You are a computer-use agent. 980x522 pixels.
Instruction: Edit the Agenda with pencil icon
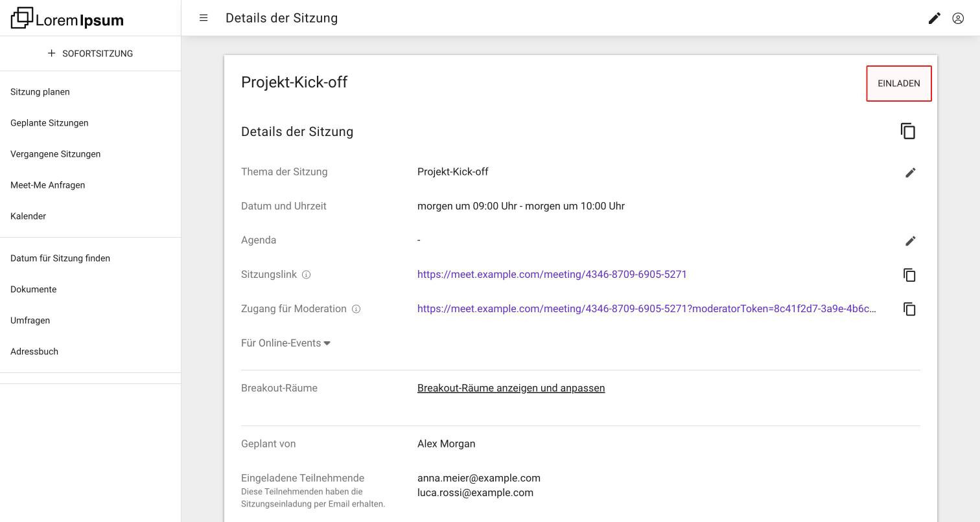click(911, 241)
